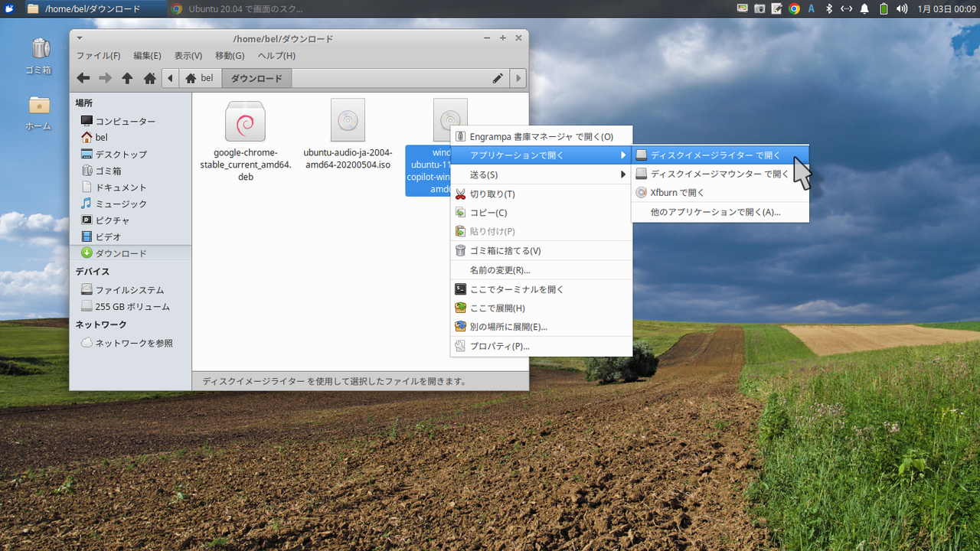Select the bel path bar button

coord(200,78)
